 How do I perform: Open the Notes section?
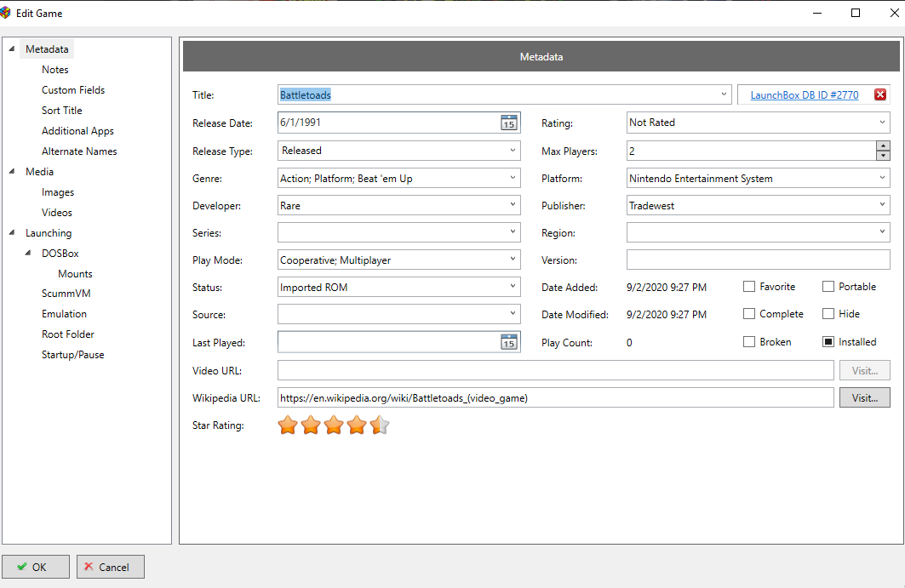point(54,69)
